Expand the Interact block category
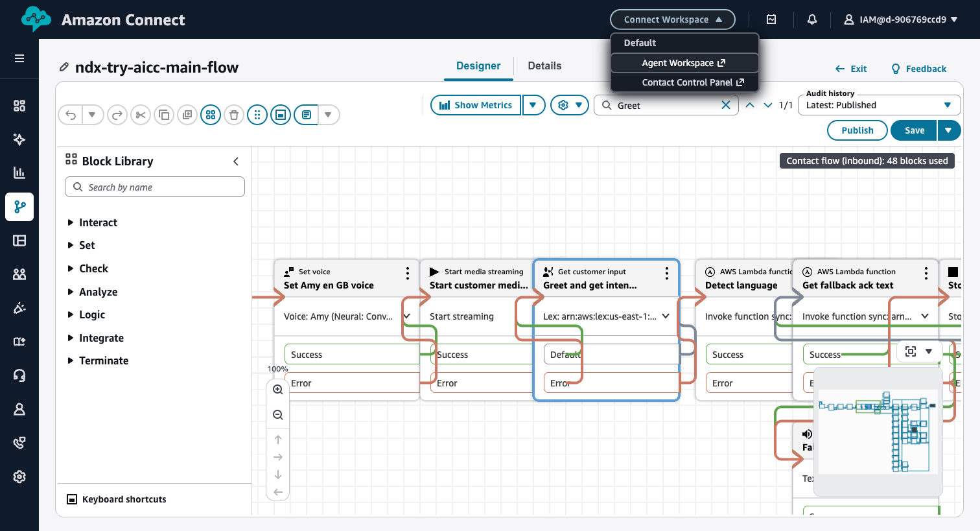 (92, 222)
